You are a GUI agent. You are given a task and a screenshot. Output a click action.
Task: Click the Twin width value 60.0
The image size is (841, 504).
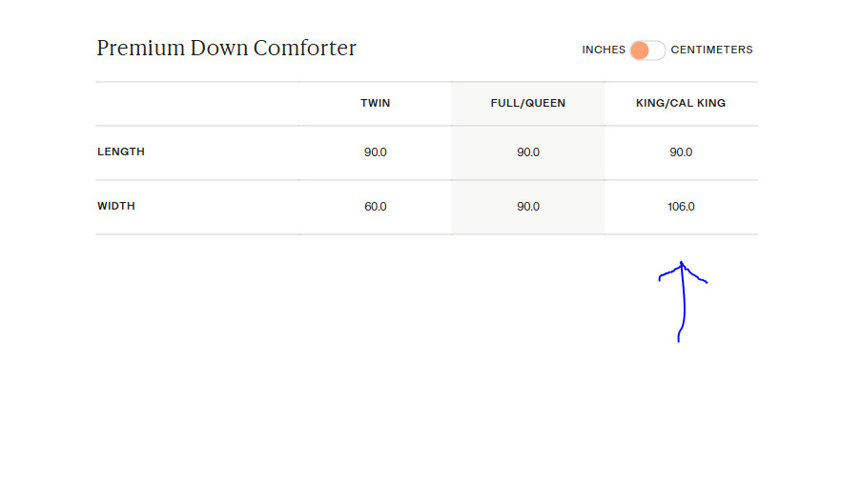click(x=375, y=207)
